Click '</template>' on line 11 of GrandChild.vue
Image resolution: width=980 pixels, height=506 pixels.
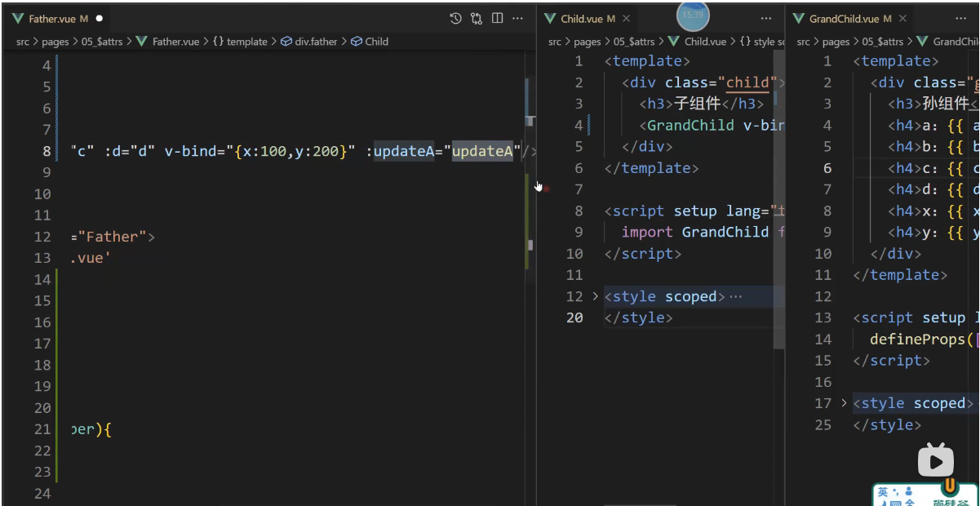900,275
